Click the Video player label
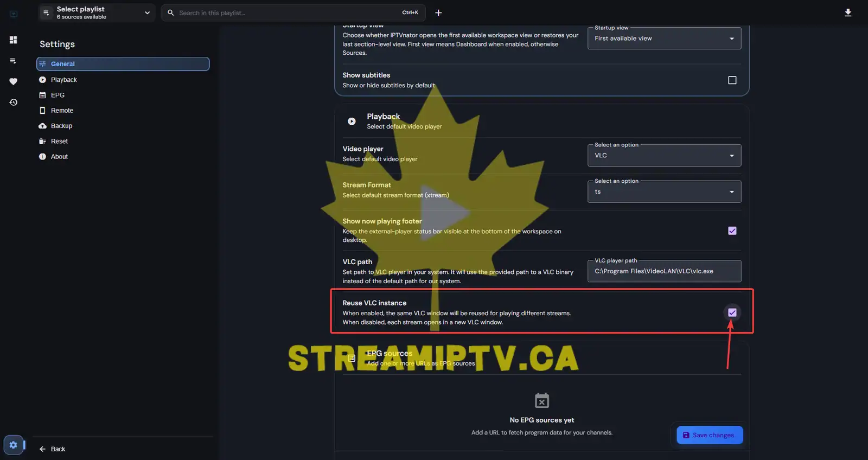The width and height of the screenshot is (868, 460). tap(363, 149)
